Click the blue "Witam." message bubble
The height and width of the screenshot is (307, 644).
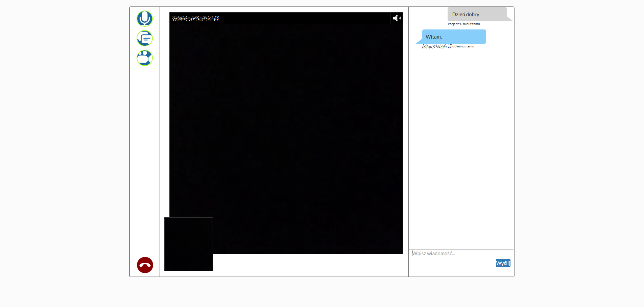click(x=454, y=37)
